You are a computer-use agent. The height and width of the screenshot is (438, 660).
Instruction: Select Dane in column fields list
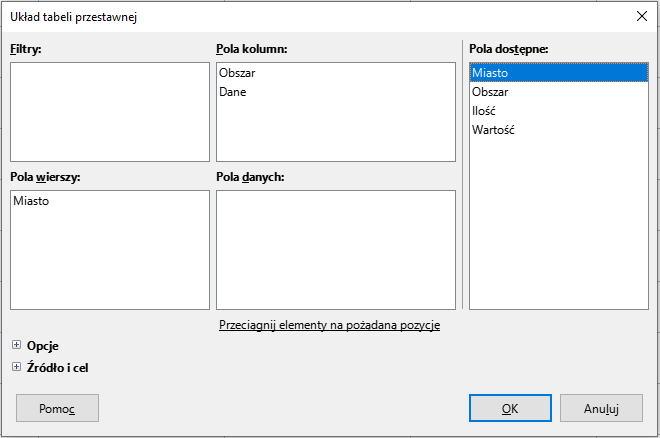coord(232,92)
